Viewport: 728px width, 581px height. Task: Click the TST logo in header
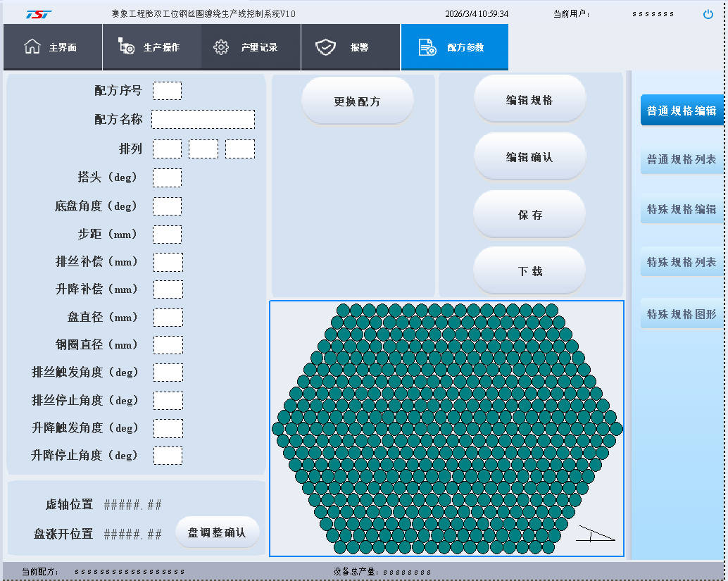tap(39, 14)
